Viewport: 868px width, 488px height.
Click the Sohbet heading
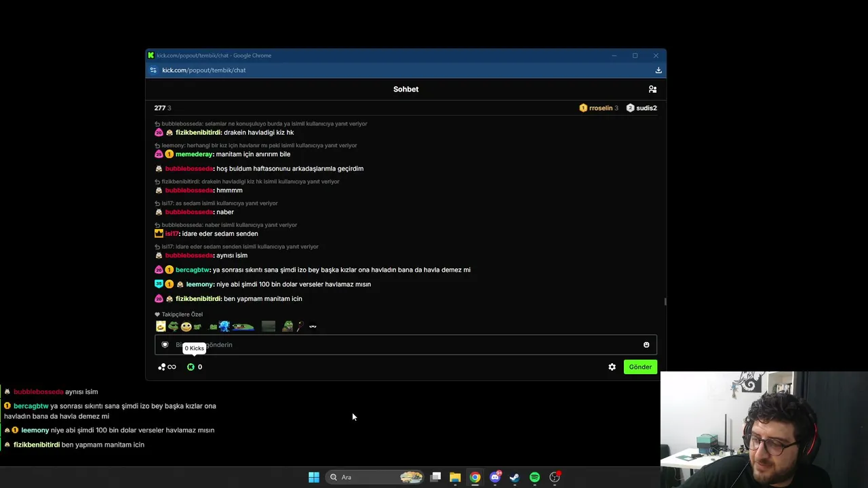click(406, 89)
